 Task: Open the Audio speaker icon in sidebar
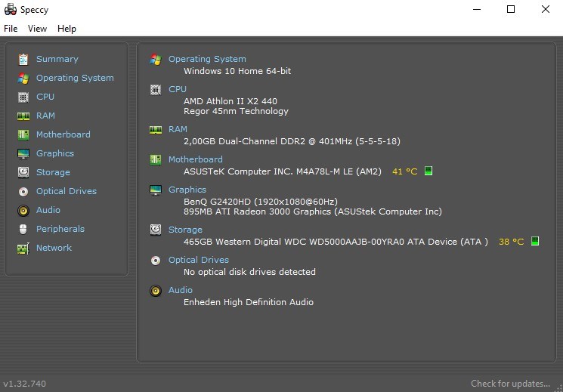(x=23, y=210)
